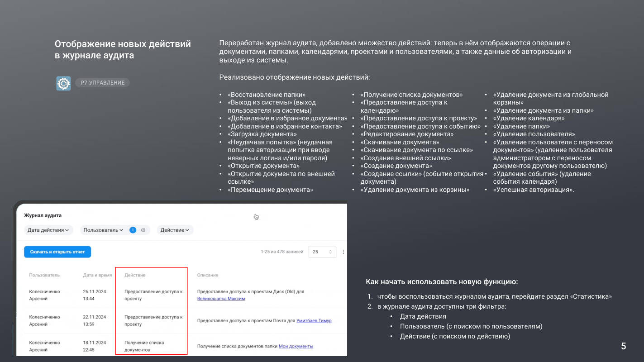Change the 25 records per page selector
Viewport: 644px width, 362px height.
tap(322, 252)
